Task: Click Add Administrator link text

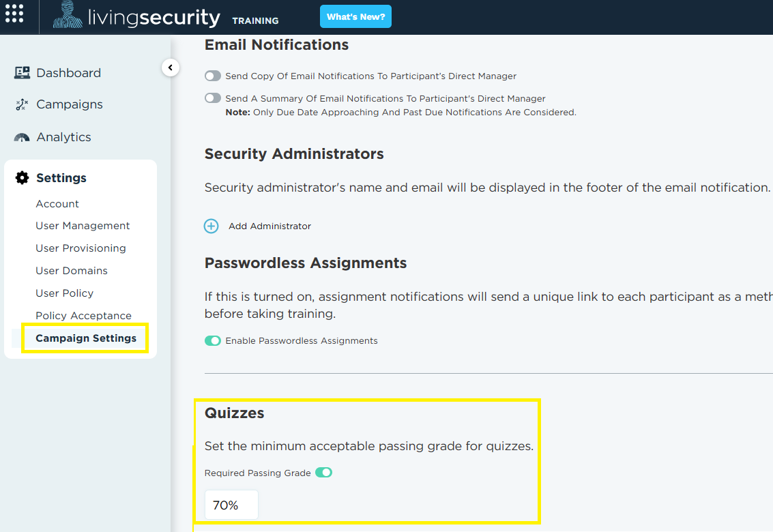Action: 269,226
